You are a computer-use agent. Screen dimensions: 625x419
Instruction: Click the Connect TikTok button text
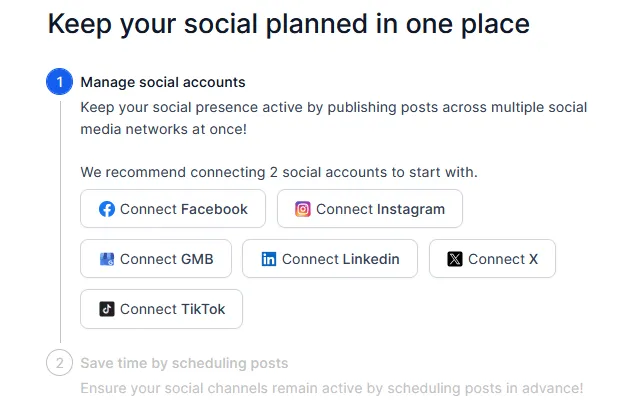(173, 309)
